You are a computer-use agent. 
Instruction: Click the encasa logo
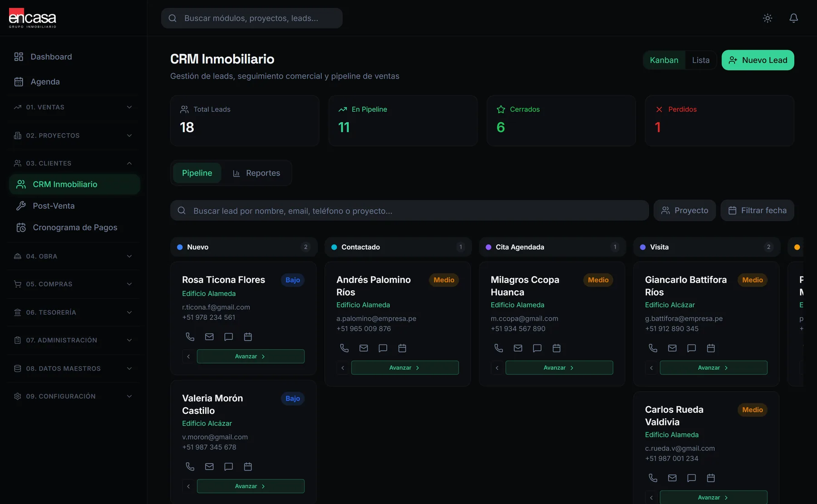click(x=33, y=18)
